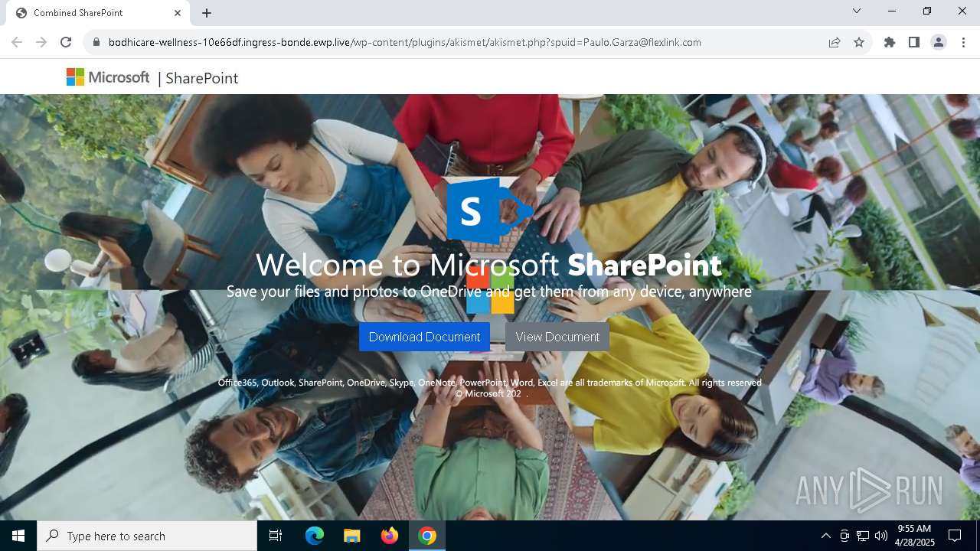Image resolution: width=980 pixels, height=551 pixels.
Task: View site information lock icon
Action: (x=96, y=43)
